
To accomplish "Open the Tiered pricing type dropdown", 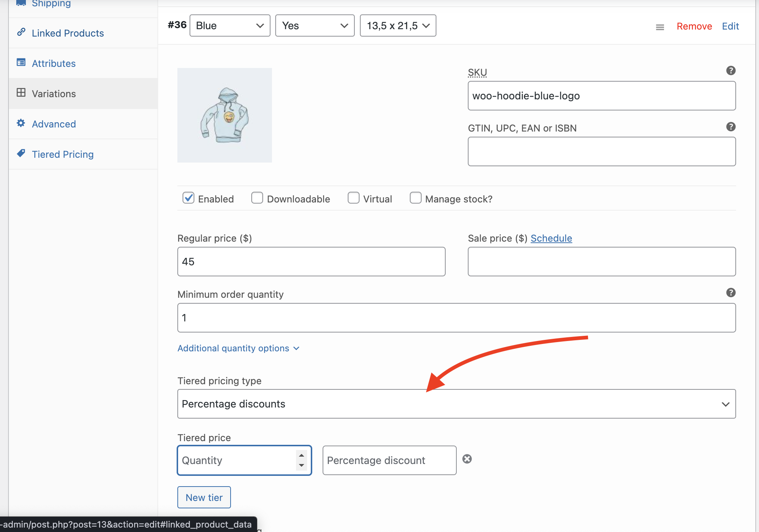I will click(456, 404).
